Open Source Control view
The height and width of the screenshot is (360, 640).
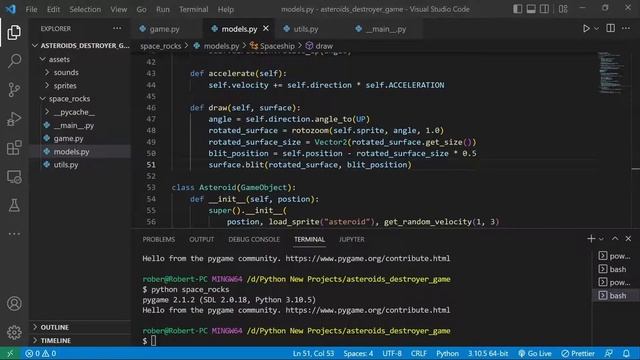click(14, 90)
